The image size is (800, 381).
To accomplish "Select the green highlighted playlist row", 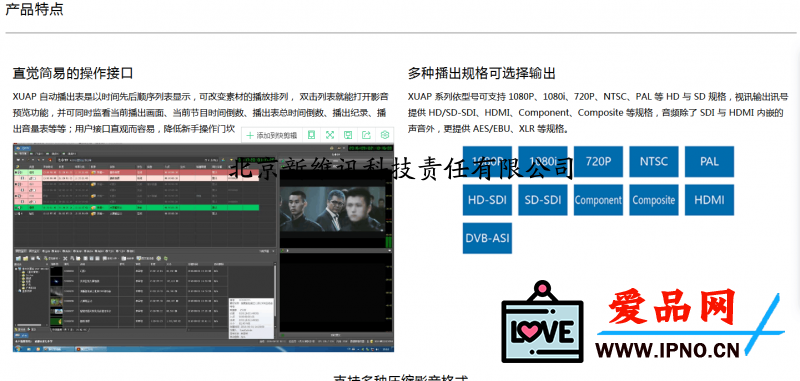I will (x=136, y=208).
